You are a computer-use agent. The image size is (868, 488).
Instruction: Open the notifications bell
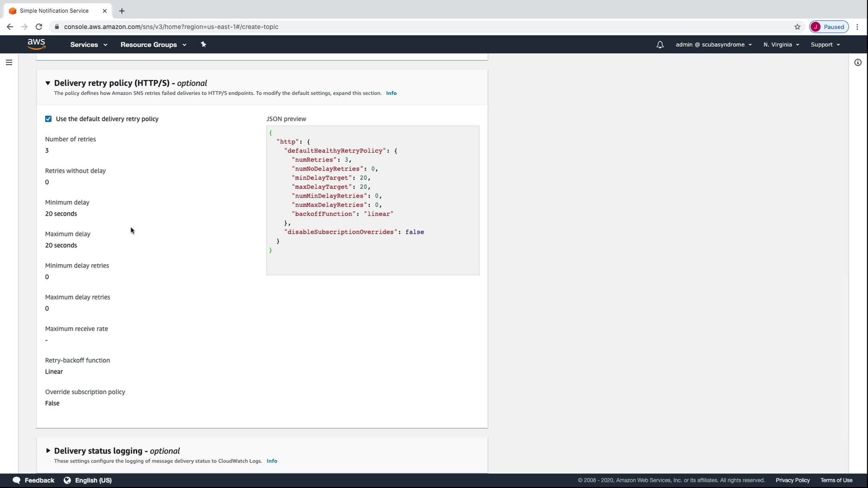[x=660, y=45]
